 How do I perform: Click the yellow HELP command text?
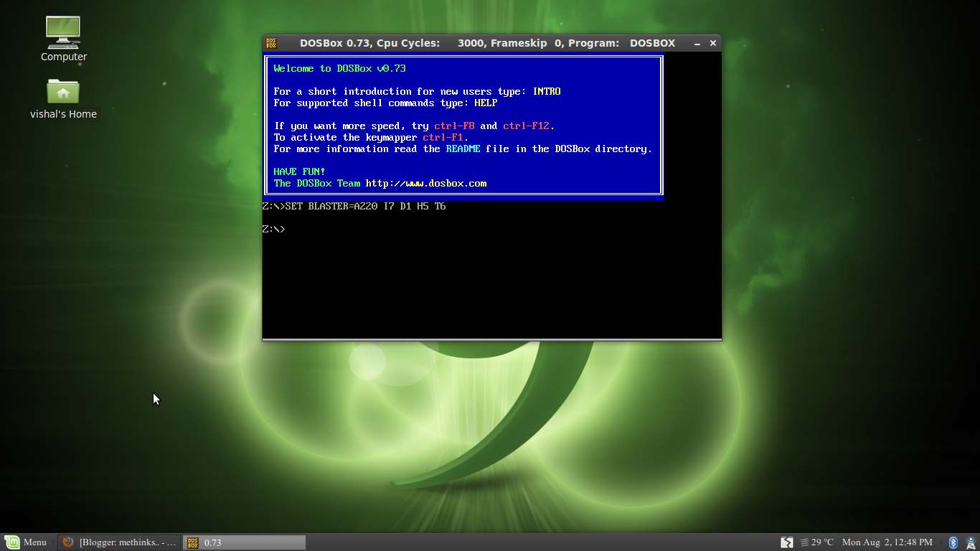pyautogui.click(x=486, y=103)
